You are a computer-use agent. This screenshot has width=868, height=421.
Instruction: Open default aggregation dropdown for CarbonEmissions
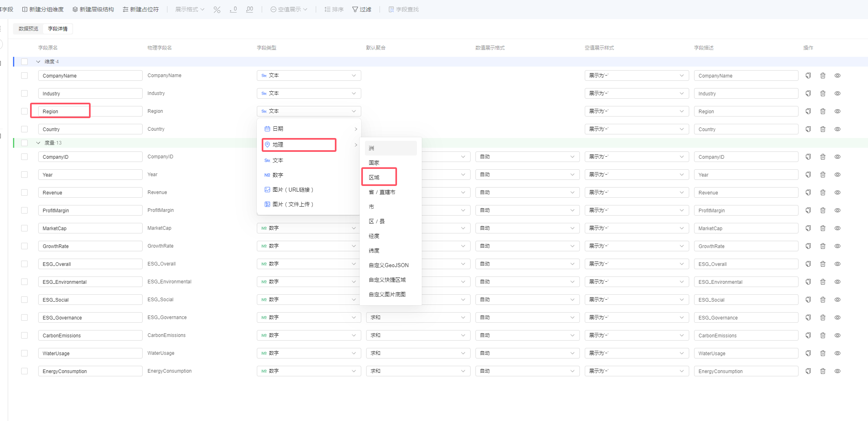click(418, 335)
